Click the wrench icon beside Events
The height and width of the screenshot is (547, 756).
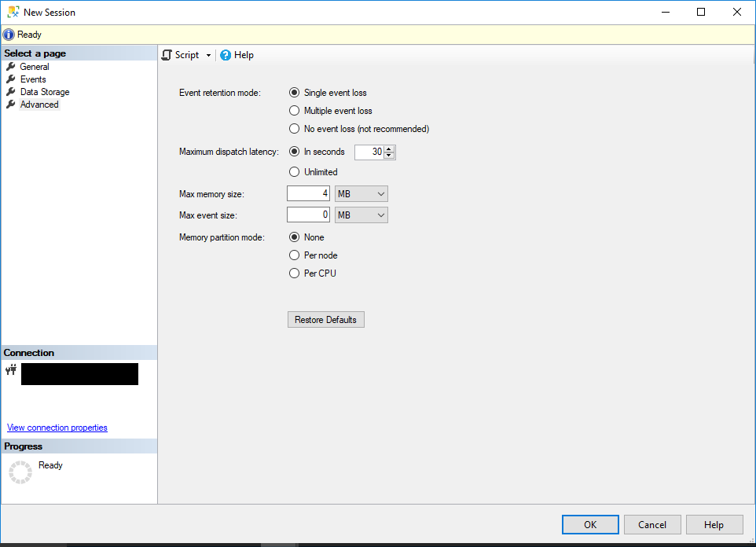tap(11, 79)
